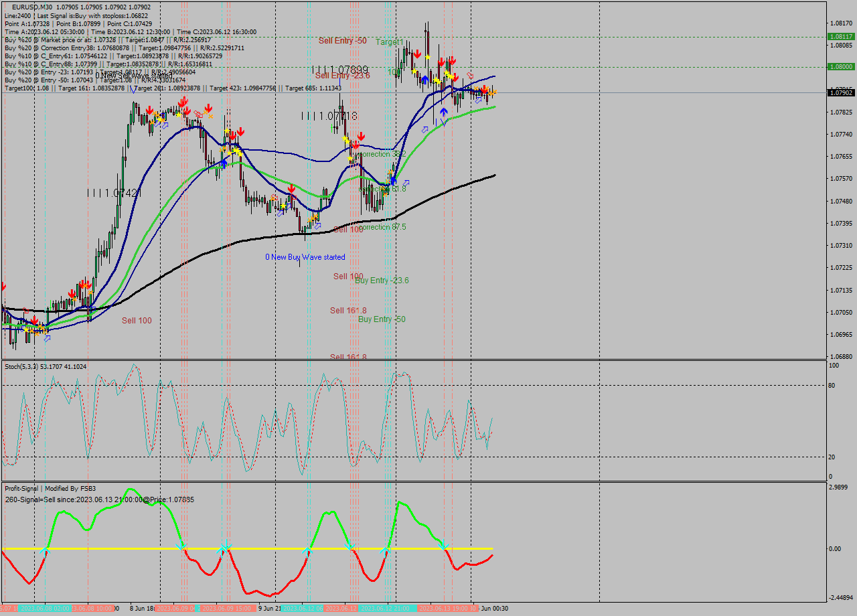Click the 'Buy Entry -50' label
The height and width of the screenshot is (616, 857).
382,319
